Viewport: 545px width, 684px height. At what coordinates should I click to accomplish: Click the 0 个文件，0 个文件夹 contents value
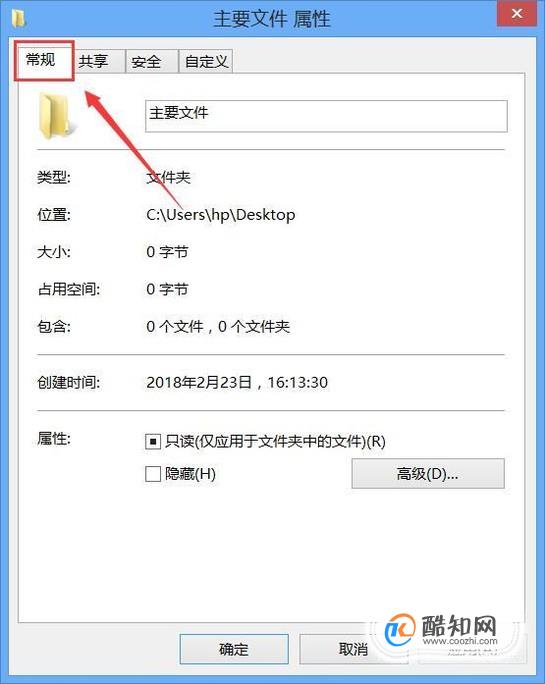218,326
